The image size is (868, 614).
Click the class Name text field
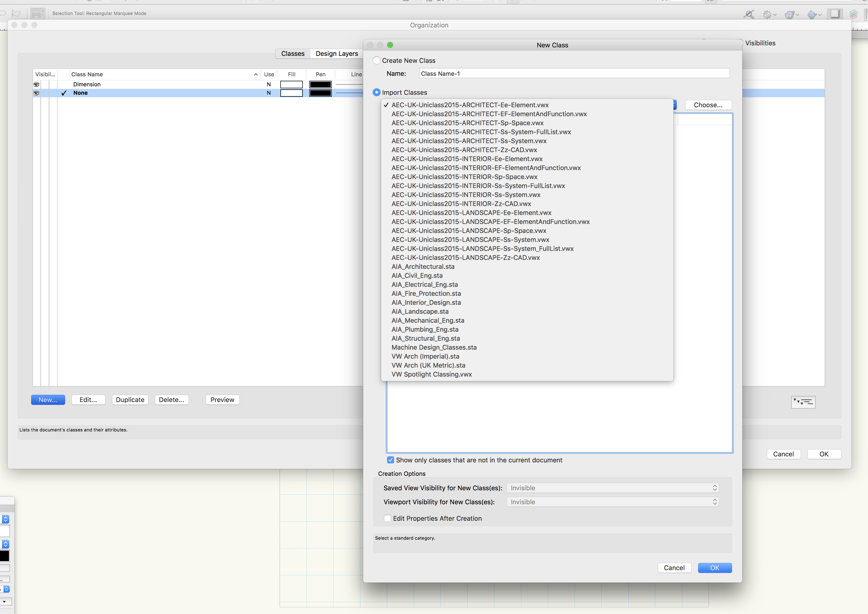tap(574, 74)
